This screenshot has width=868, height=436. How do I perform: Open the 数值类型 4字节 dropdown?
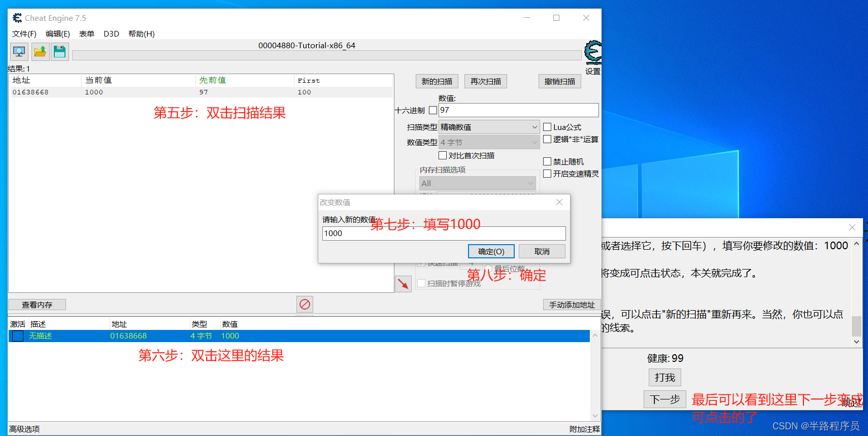(x=489, y=142)
